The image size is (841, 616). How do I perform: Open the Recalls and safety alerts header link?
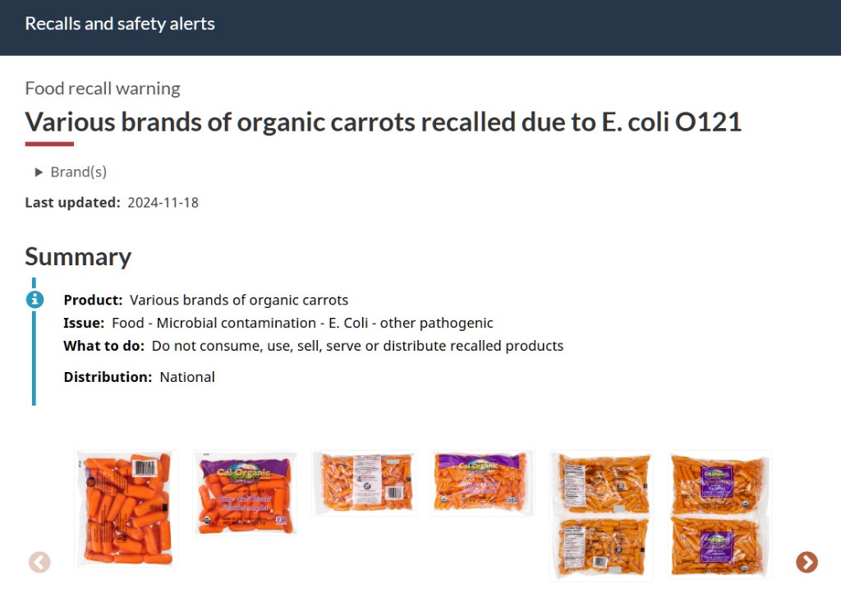pyautogui.click(x=120, y=24)
